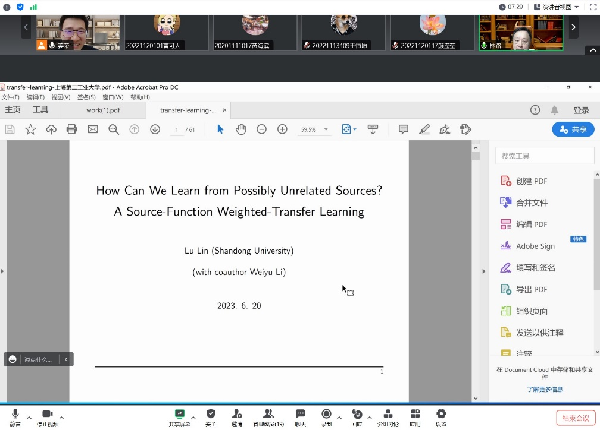Click the red end meeting button

574,415
